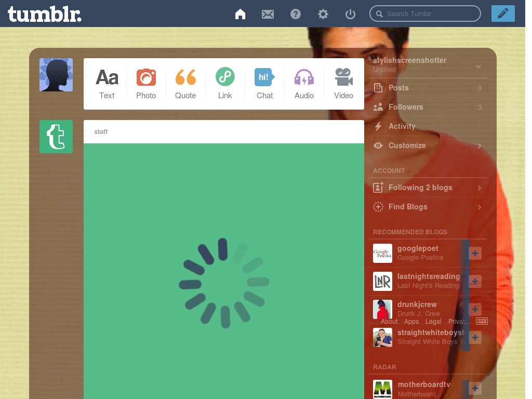Click the loading staff post image
This screenshot has height=399, width=532.
[224, 271]
